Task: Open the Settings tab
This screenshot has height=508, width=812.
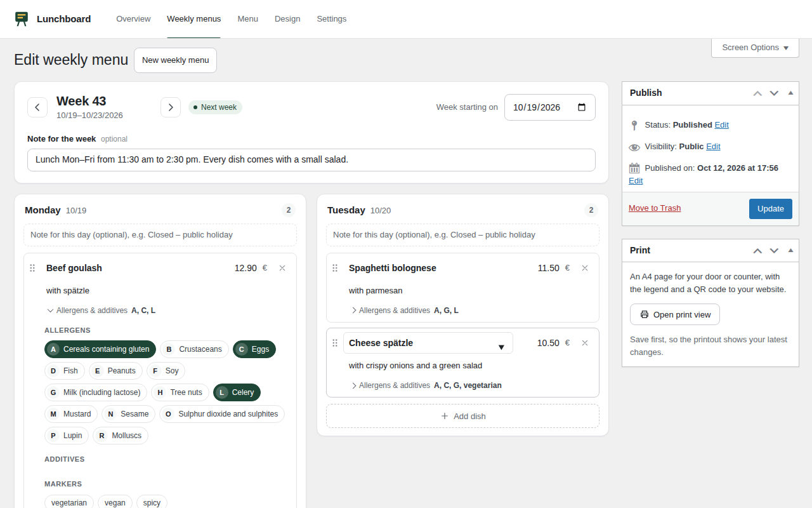Action: click(x=332, y=19)
